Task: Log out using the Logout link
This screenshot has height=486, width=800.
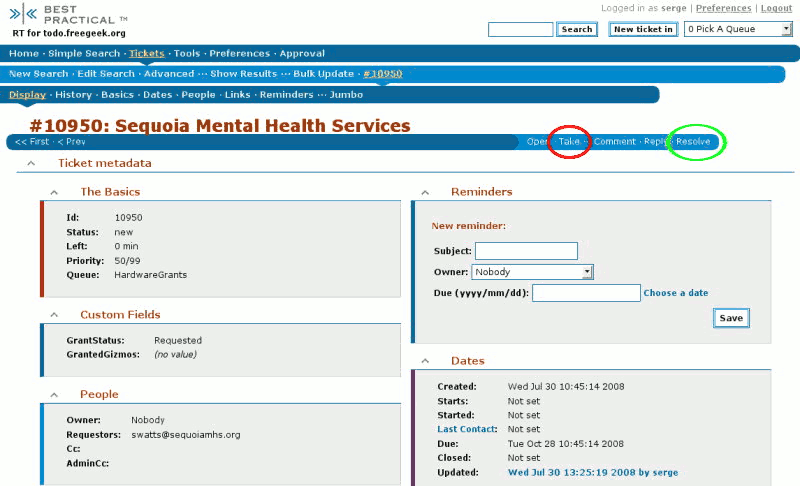Action: (776, 8)
